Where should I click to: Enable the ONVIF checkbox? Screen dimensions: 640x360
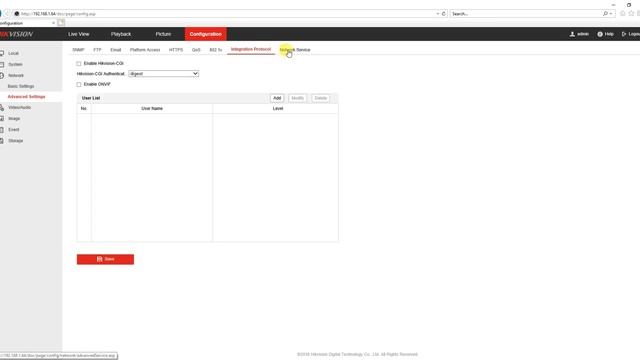79,84
